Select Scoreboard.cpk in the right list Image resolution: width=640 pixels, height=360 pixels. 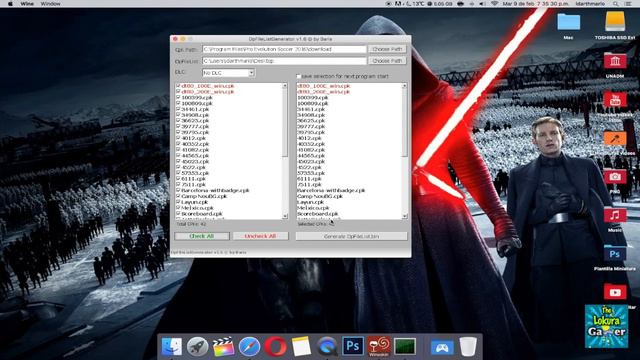[x=318, y=213]
